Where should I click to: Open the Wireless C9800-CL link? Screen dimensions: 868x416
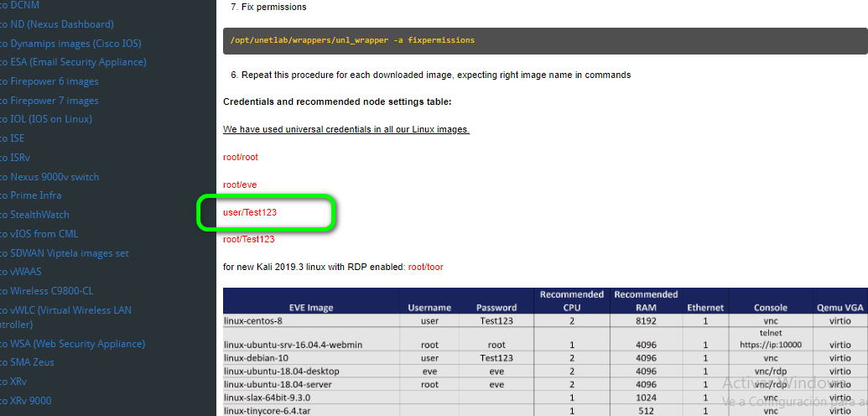(x=51, y=291)
